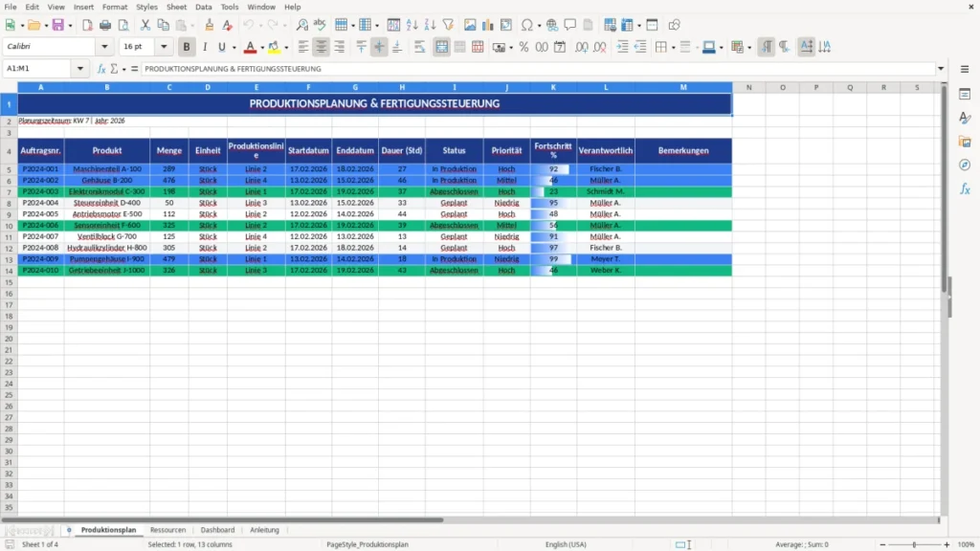Insert an image from the toolbar

tap(470, 25)
